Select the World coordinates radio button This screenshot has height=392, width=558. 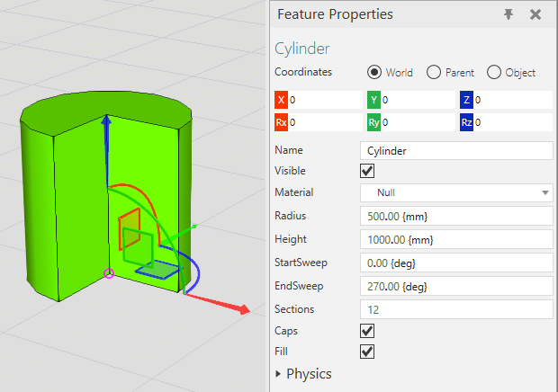373,72
